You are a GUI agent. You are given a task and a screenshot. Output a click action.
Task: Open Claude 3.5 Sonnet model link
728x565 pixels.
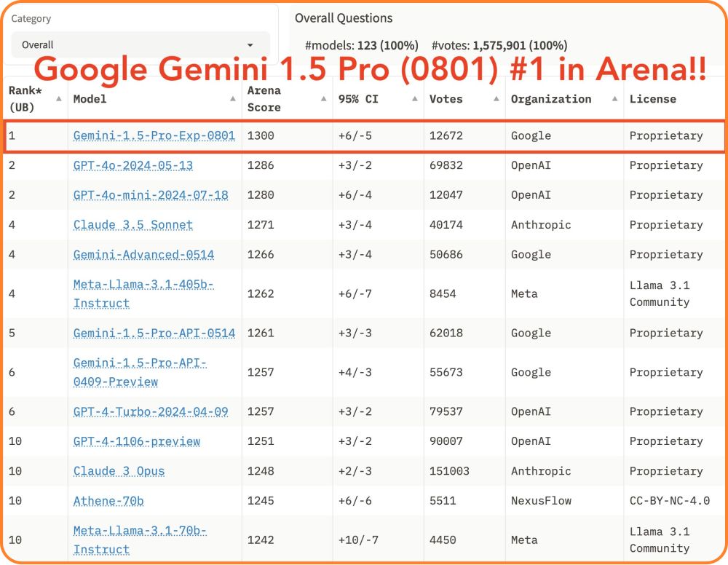click(x=132, y=225)
